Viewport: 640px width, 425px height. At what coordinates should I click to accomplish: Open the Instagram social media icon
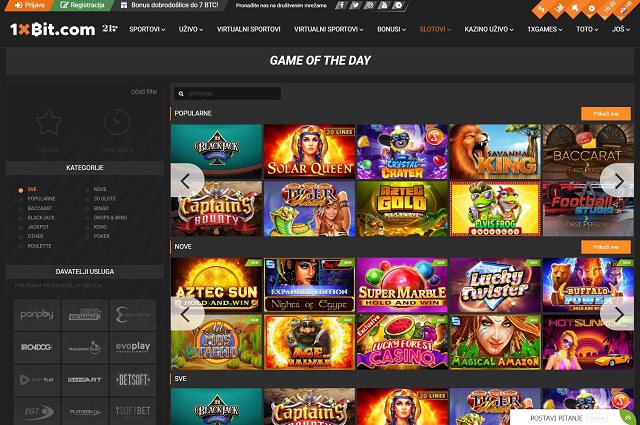pyautogui.click(x=369, y=5)
